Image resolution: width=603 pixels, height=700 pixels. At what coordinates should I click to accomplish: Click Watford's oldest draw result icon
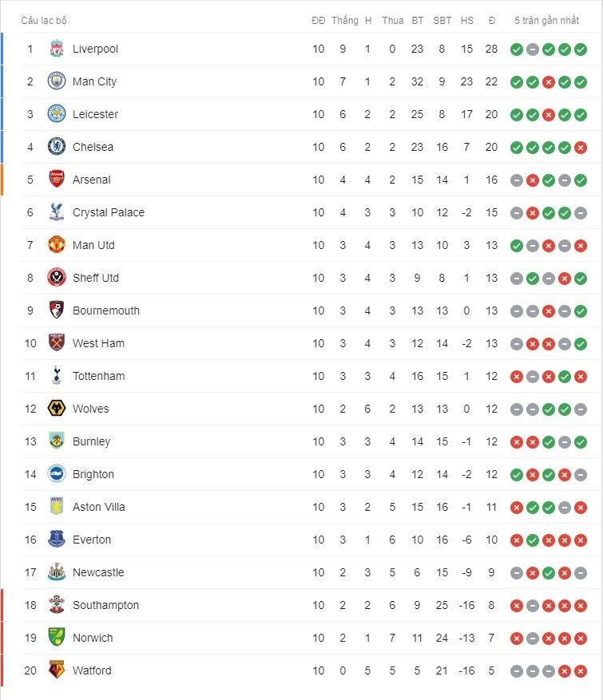517,671
